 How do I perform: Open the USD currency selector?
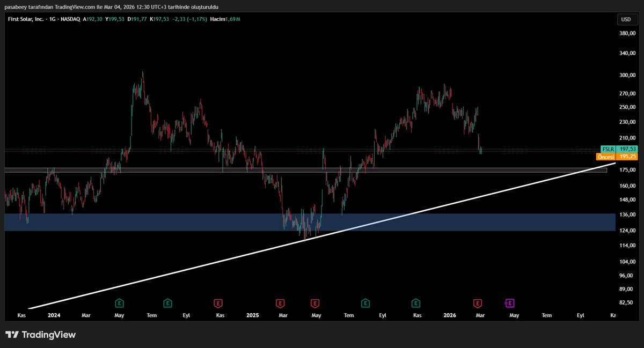tap(626, 19)
